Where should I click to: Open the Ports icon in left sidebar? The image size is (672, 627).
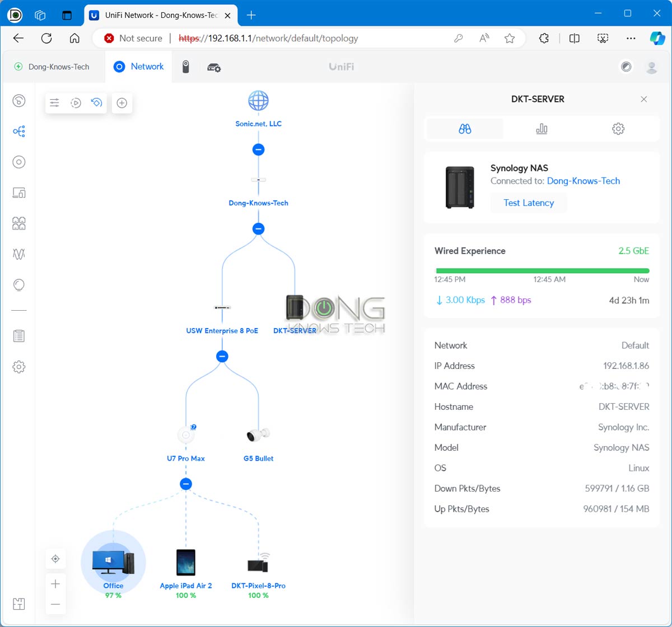(x=19, y=224)
